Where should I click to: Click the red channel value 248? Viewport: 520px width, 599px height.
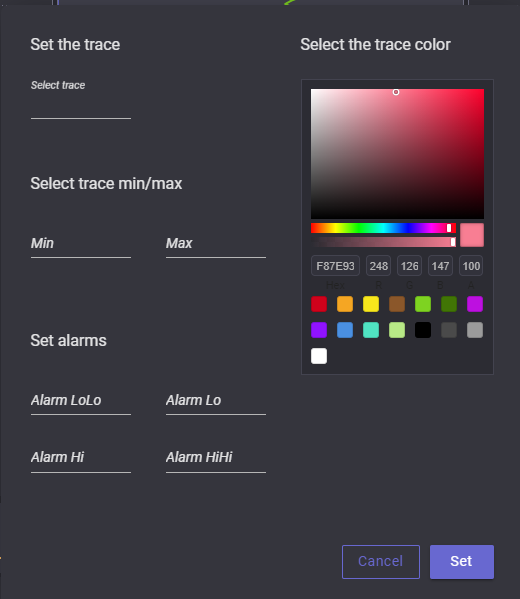click(379, 266)
